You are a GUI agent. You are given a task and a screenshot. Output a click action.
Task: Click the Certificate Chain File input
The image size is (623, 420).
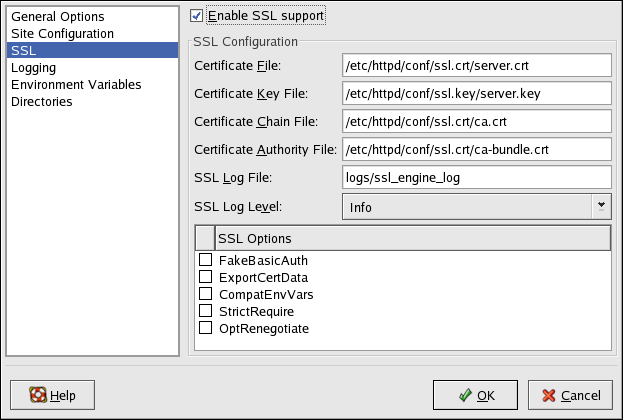pyautogui.click(x=475, y=122)
